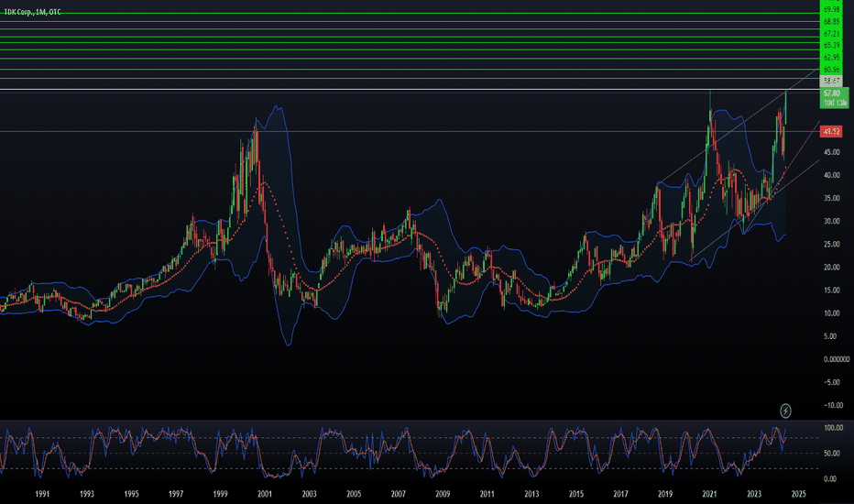
Task: Click 40.00 on the price axis
Action: 831,175
